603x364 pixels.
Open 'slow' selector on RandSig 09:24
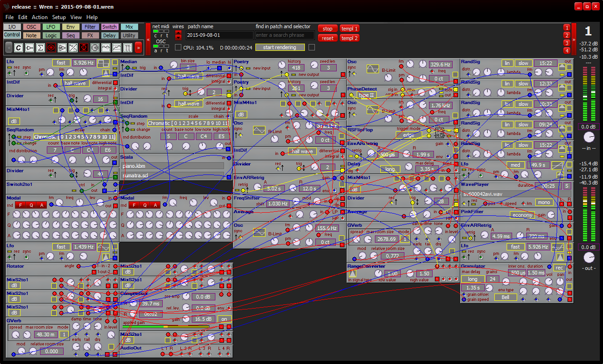(x=523, y=125)
